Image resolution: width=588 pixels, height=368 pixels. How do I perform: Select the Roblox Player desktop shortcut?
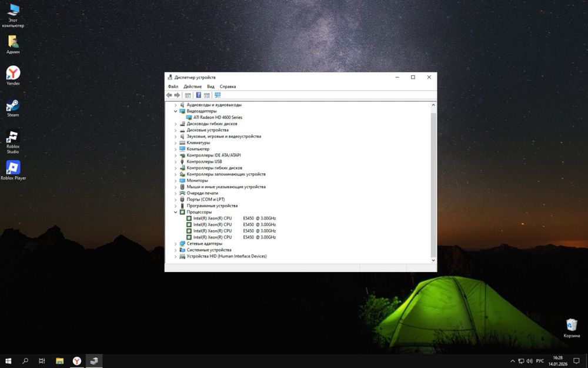13,171
